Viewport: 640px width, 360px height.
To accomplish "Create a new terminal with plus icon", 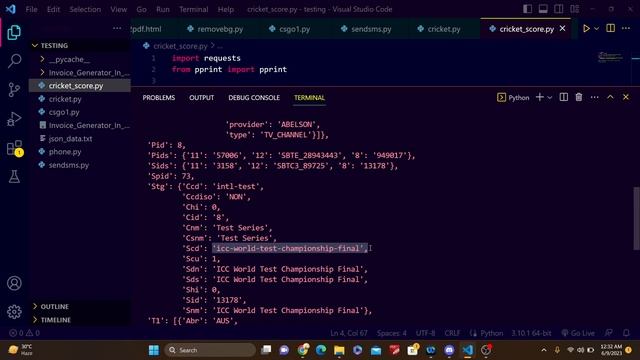I will 540,97.
